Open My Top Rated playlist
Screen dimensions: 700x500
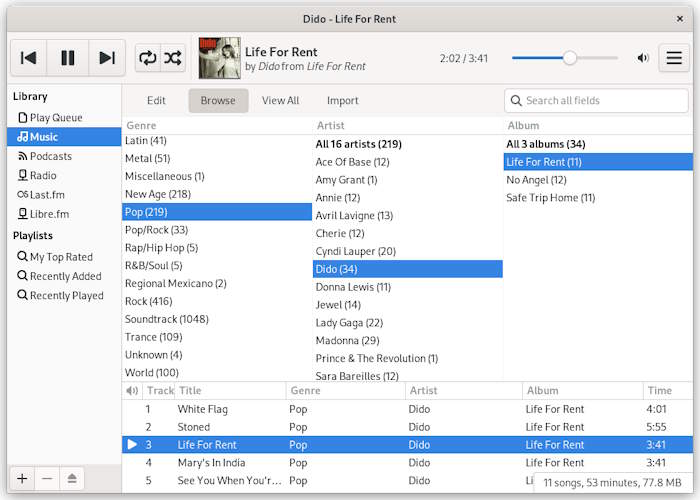point(64,257)
